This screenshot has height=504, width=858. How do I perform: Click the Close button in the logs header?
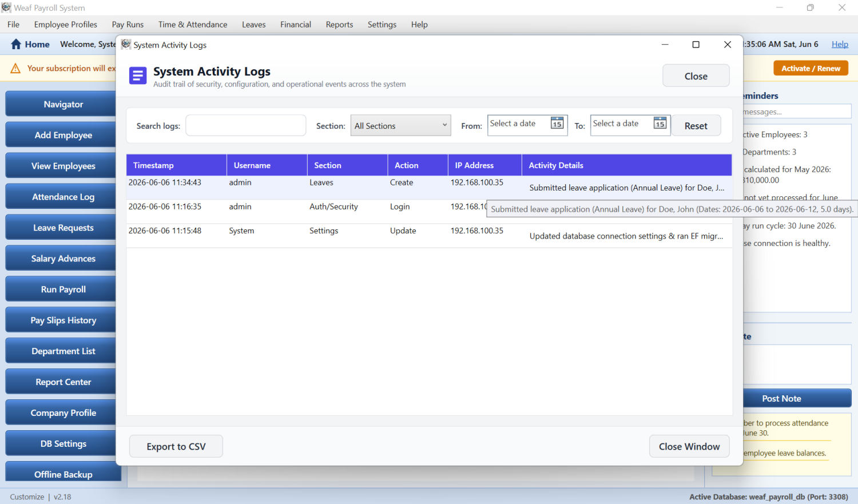click(x=696, y=76)
